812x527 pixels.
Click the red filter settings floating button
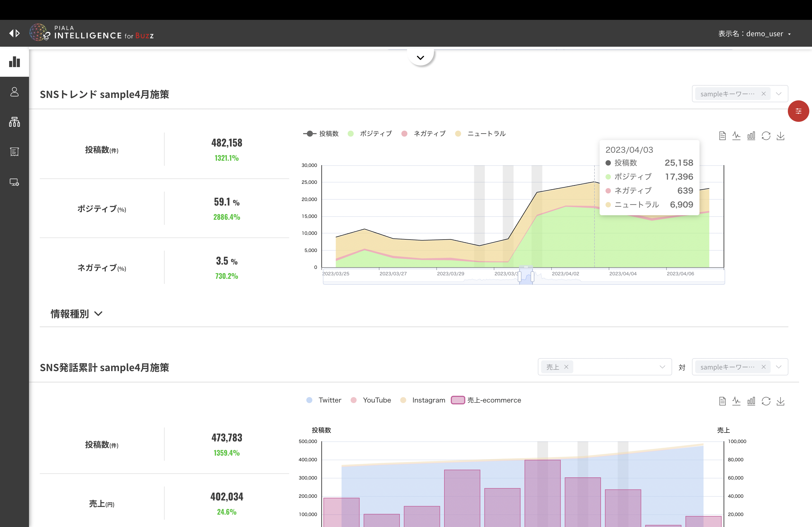coord(798,111)
